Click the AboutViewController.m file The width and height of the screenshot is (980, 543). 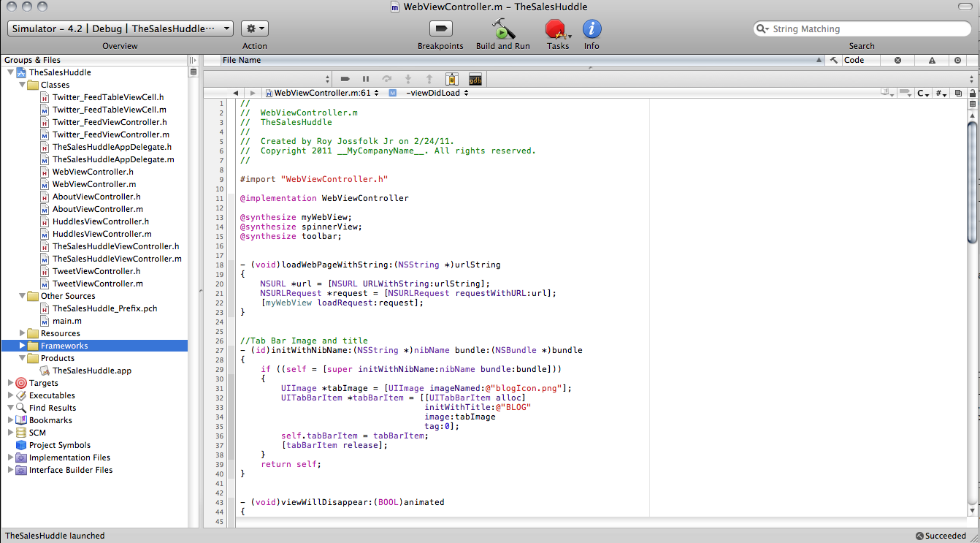pyautogui.click(x=98, y=209)
